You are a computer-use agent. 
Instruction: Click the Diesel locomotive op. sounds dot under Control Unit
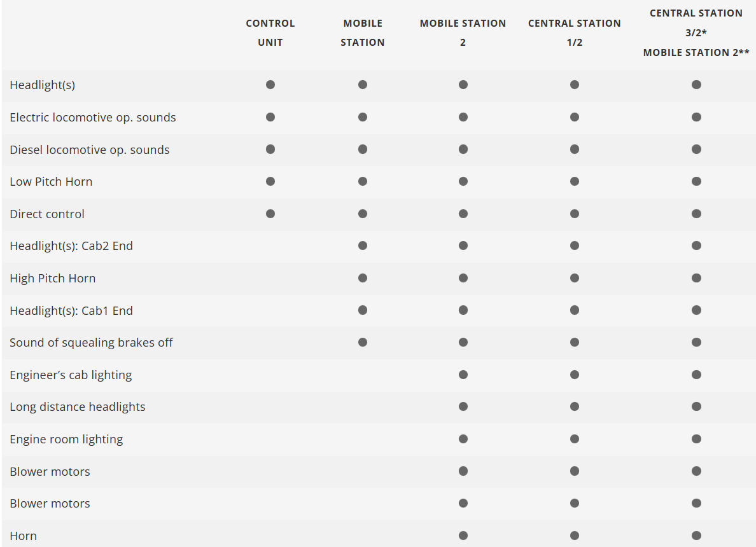270,149
